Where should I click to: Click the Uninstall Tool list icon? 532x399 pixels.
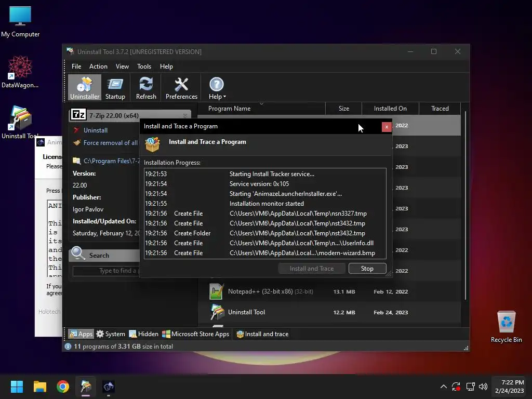coord(217,312)
